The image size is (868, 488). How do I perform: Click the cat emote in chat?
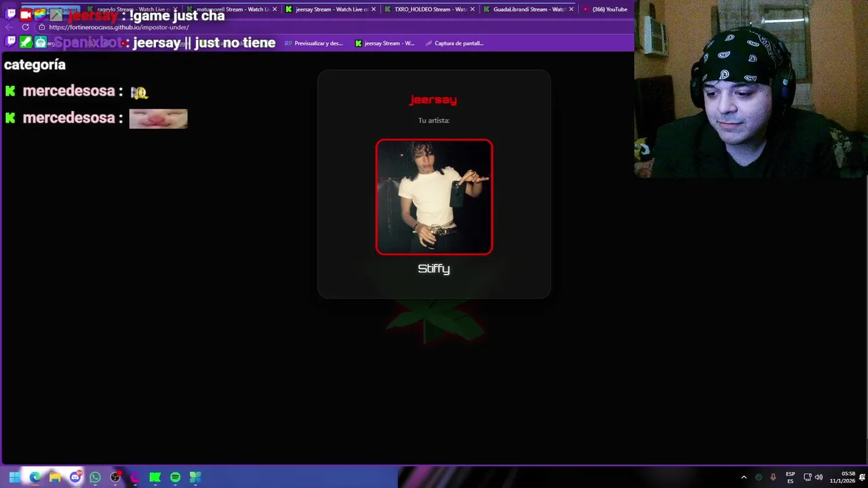click(x=158, y=119)
